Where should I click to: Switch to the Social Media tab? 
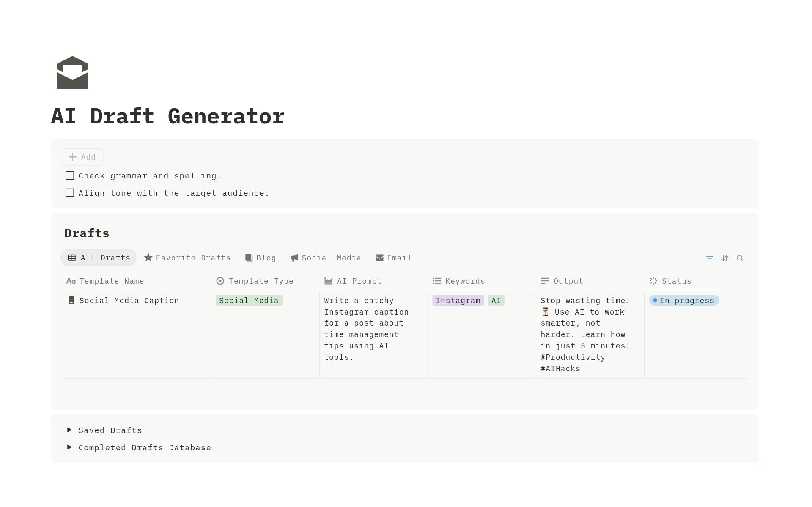326,258
